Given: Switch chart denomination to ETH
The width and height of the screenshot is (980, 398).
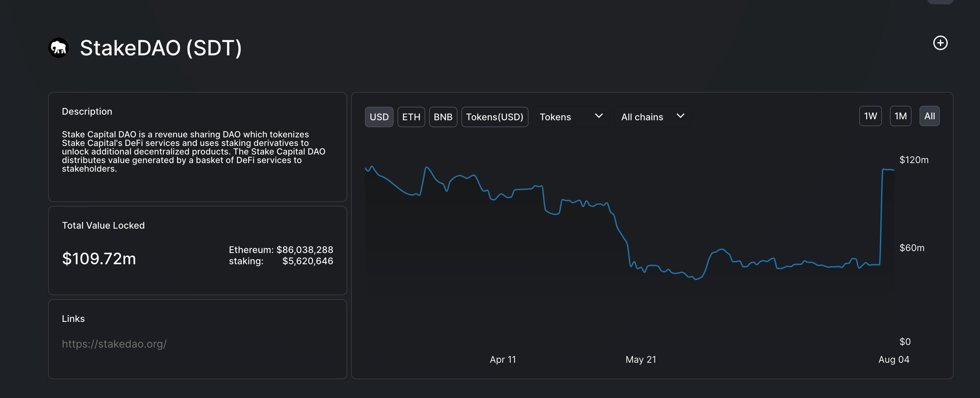Looking at the screenshot, I should click(x=411, y=117).
